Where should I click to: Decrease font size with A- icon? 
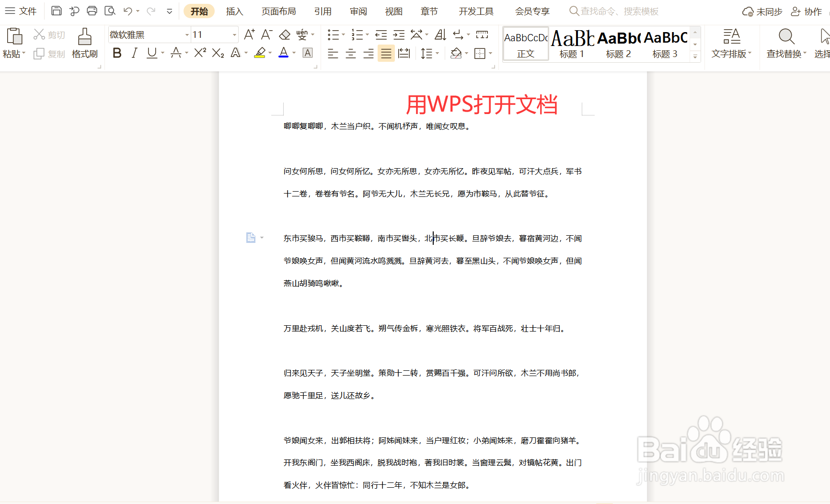click(266, 34)
